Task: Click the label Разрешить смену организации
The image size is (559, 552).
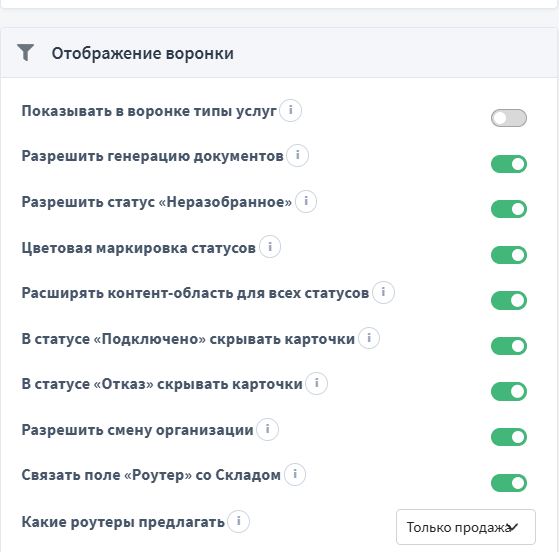Action: (137, 430)
